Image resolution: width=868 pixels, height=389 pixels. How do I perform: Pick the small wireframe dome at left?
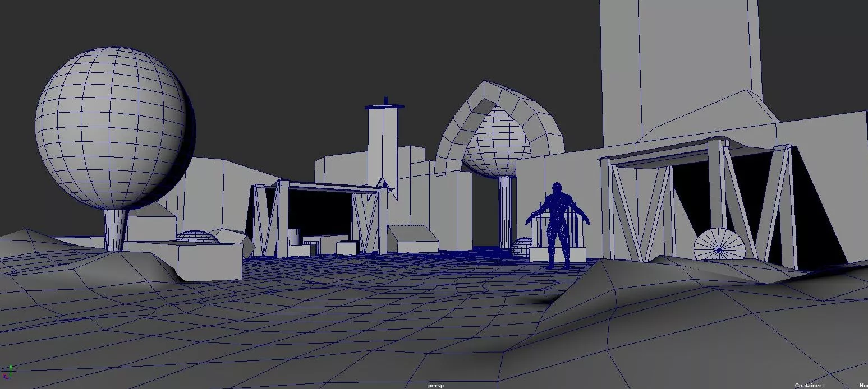coord(196,237)
